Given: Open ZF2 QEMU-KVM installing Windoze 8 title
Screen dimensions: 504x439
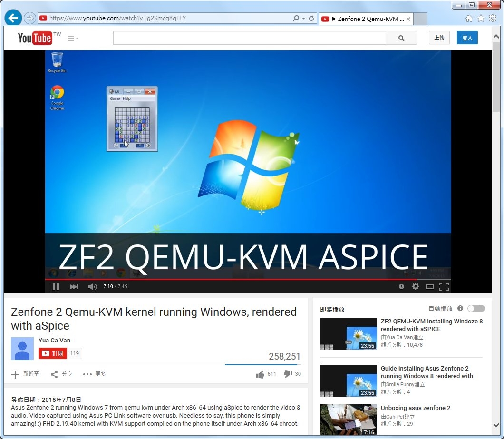Looking at the screenshot, I should [432, 325].
